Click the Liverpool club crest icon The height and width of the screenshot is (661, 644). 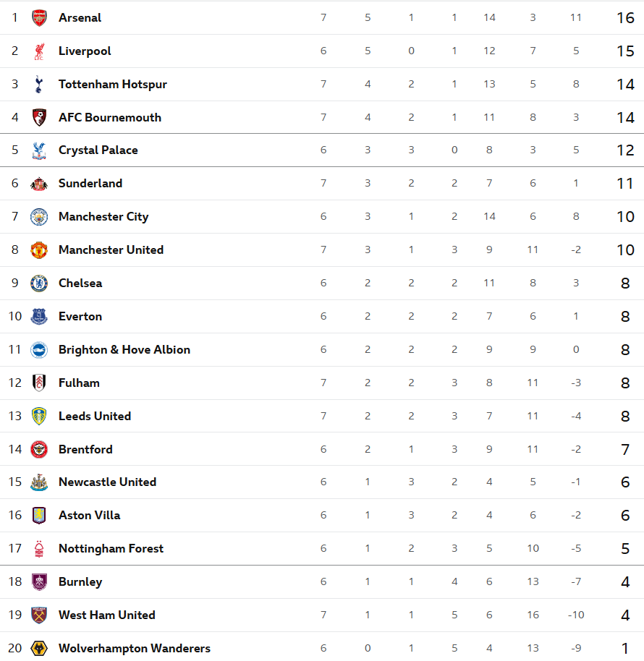39,51
